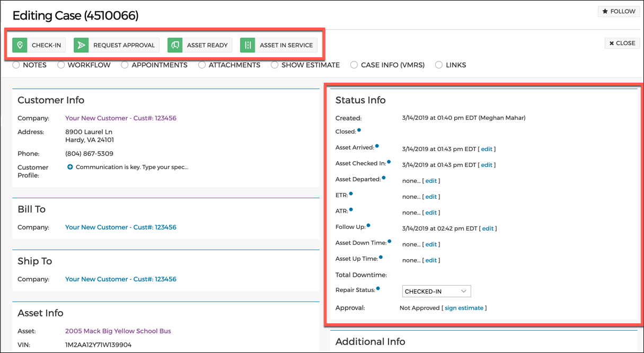The width and height of the screenshot is (644, 353).
Task: Switch to the APPOINTMENTS view
Action: [124, 65]
